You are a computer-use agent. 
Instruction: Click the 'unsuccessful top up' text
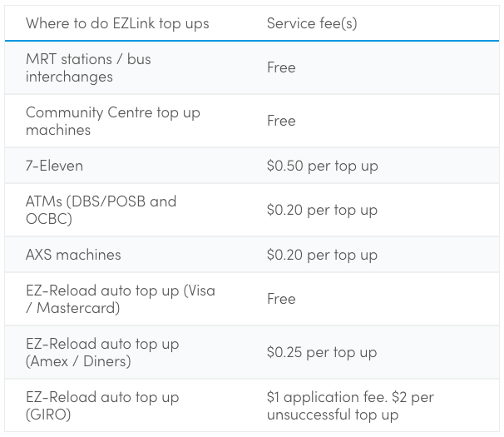coord(333,415)
